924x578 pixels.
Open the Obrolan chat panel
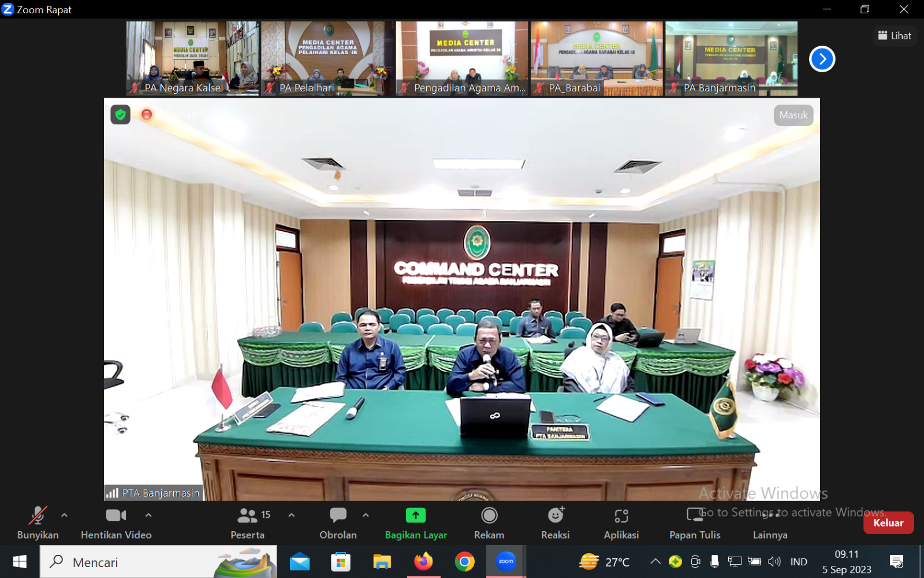pos(338,515)
